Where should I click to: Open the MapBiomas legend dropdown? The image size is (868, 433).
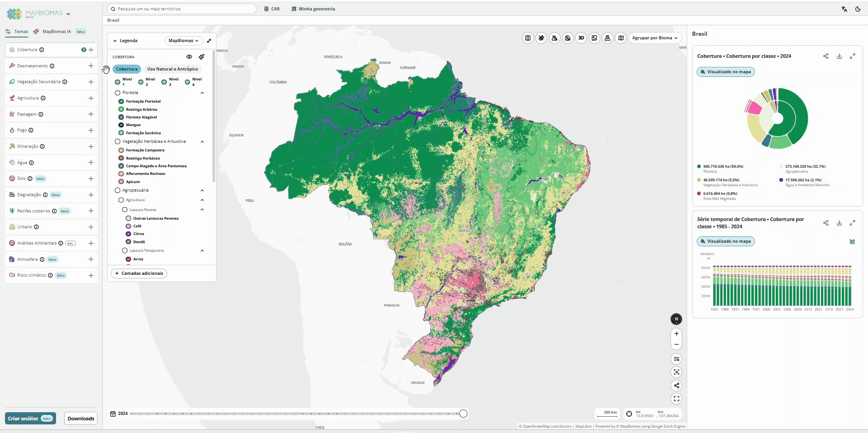point(184,41)
